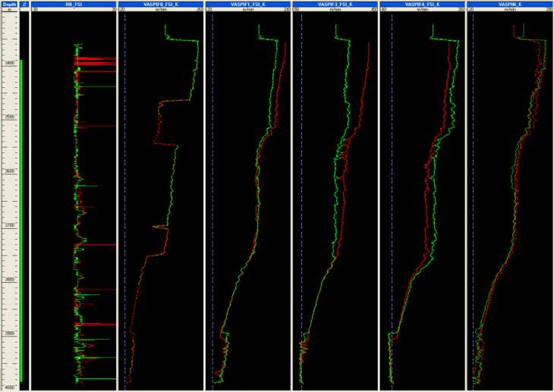This screenshot has height=392, width=554.
Task: Select the 3600 depth mark
Action: click(x=10, y=171)
